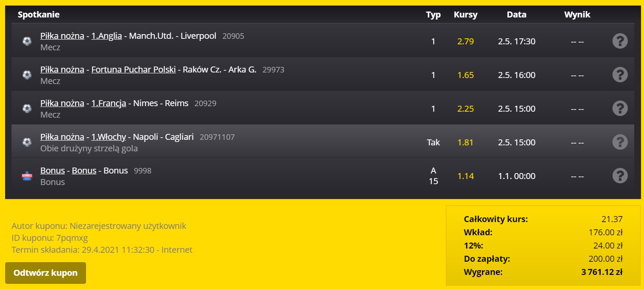Open the 1.Anglia league link
The height and width of the screenshot is (289, 644).
106,36
